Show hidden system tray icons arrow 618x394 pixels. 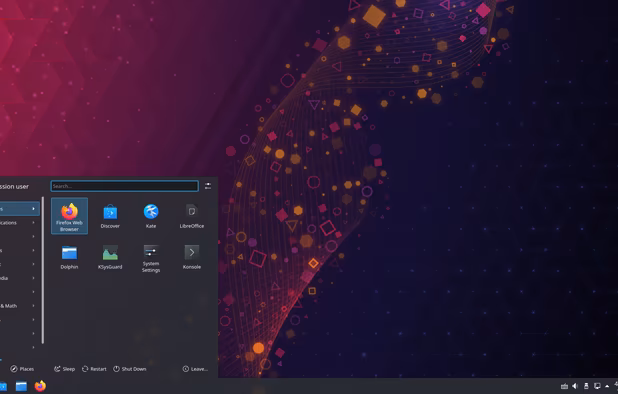(x=607, y=386)
